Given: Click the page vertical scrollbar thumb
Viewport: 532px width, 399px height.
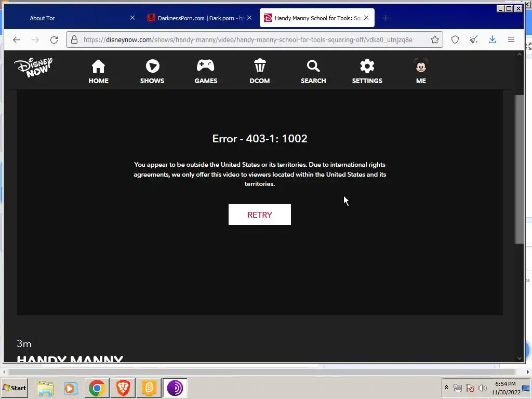Looking at the screenshot, I should pos(519,169).
